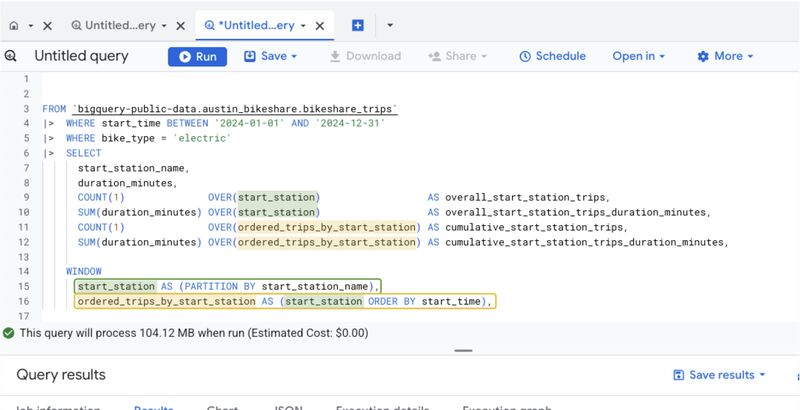The width and height of the screenshot is (800, 410).
Task: Click the query will process 104.12 MB message
Action: coord(194,333)
